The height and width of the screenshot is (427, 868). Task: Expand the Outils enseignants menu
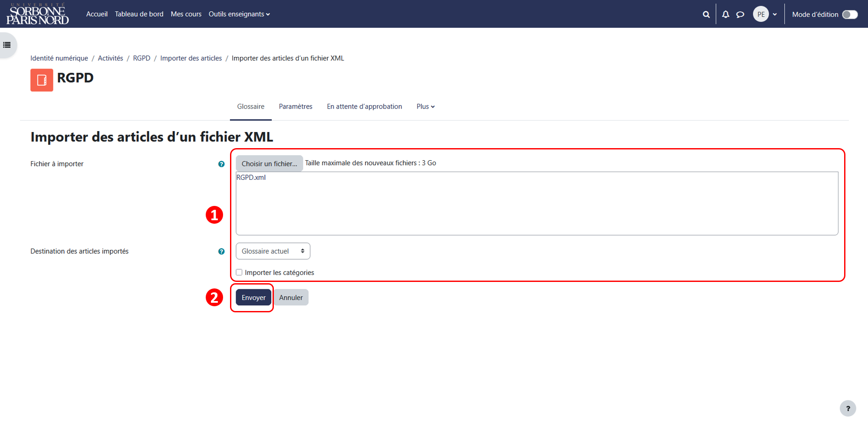tap(239, 14)
